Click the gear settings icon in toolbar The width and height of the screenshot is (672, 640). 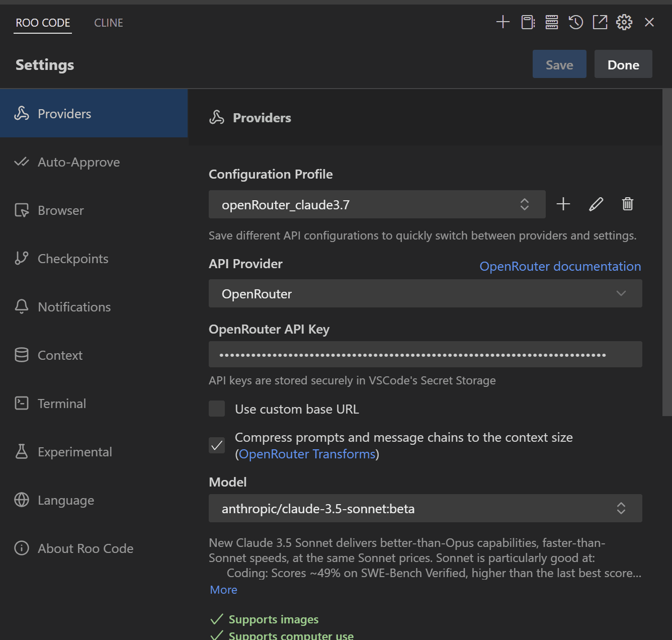[x=624, y=22]
